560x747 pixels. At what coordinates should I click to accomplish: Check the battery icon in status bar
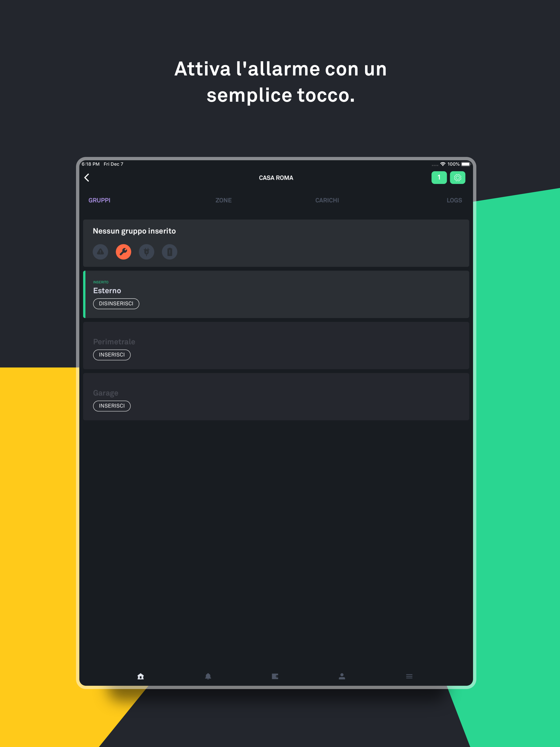click(466, 164)
